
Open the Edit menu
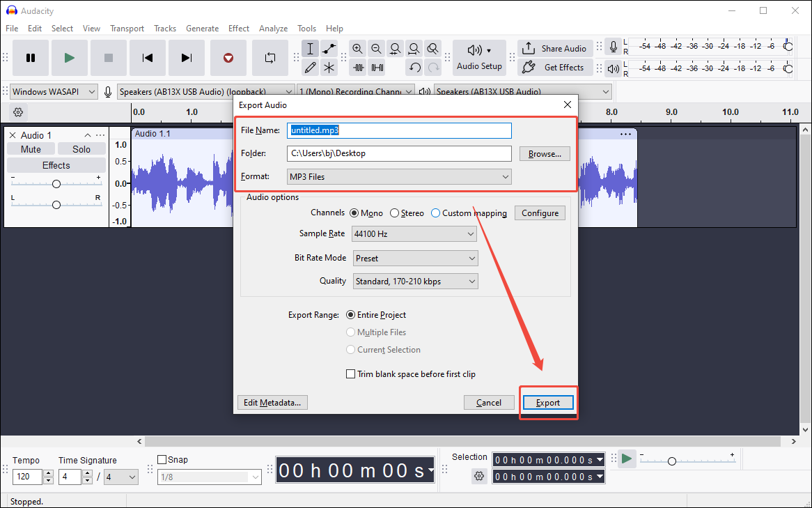click(x=35, y=29)
